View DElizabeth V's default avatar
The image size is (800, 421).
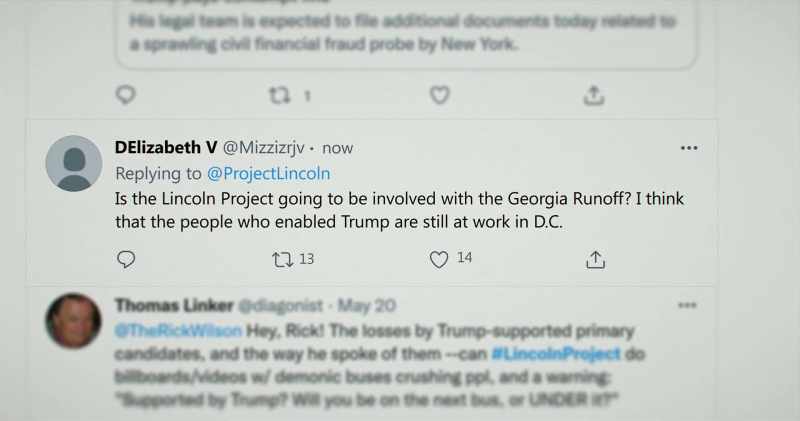(74, 163)
